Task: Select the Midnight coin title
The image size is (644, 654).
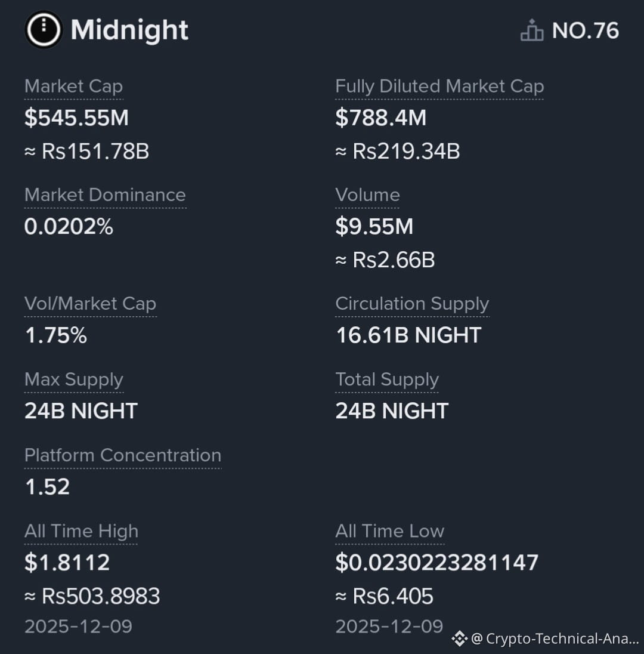Action: coord(129,30)
